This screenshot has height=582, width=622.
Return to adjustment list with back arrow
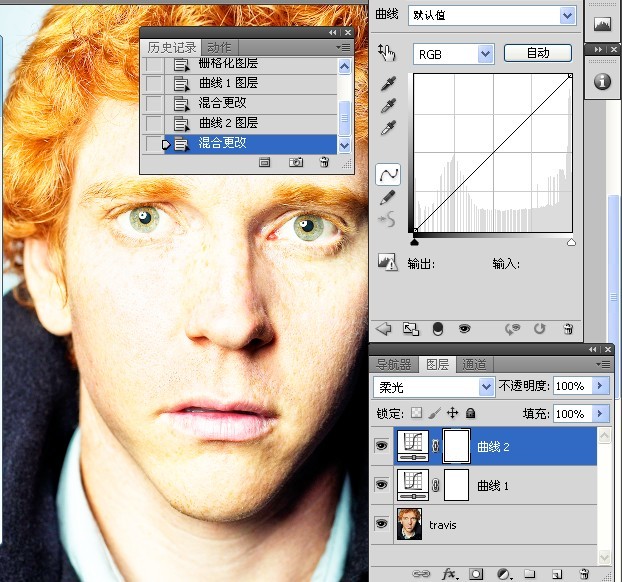[384, 328]
